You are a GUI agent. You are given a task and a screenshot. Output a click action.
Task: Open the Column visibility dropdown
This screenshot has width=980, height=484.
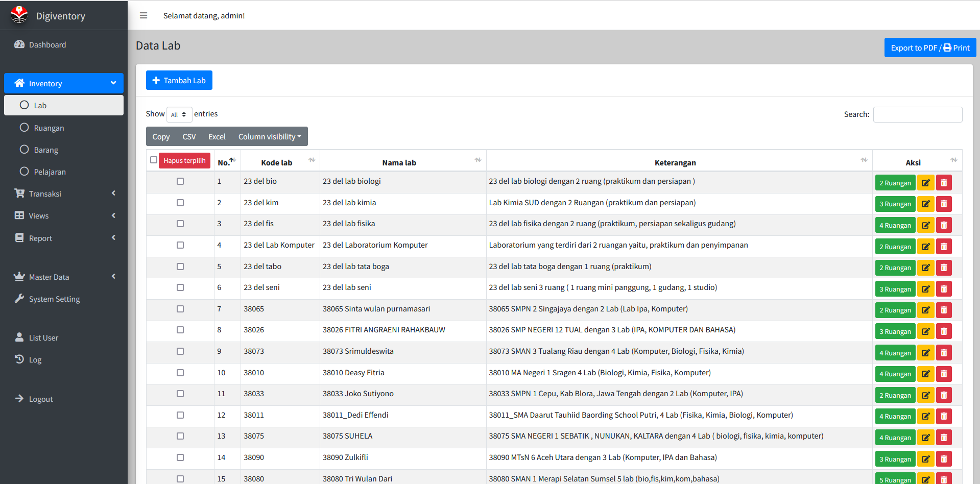269,137
